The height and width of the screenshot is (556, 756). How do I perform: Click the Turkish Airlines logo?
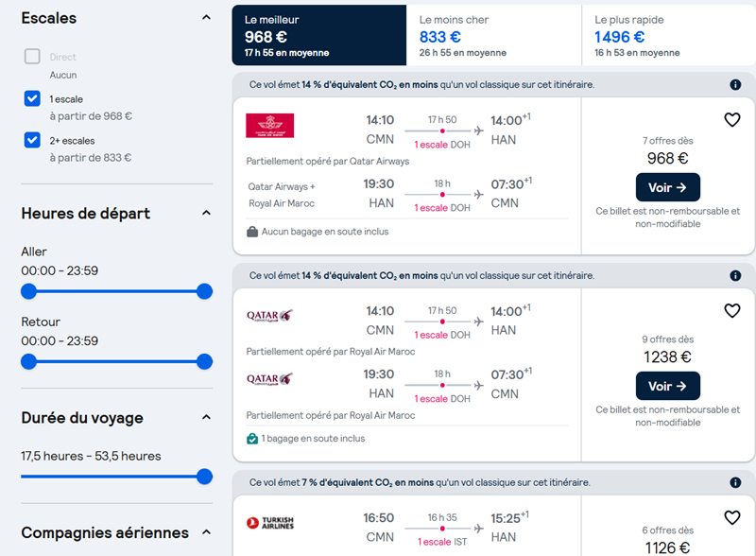270,523
